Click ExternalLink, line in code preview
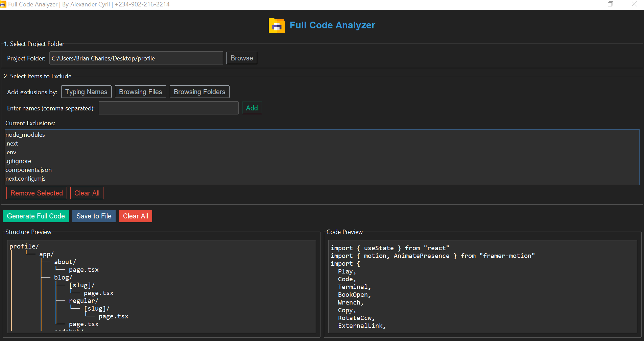 coord(362,326)
